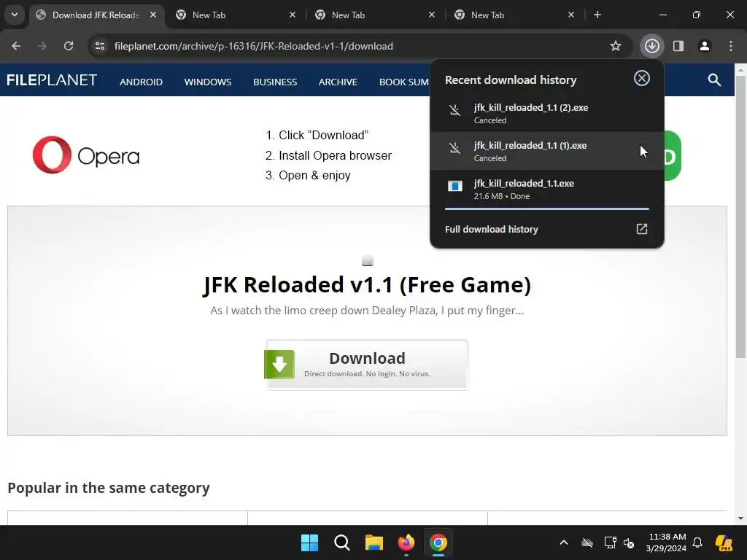This screenshot has height=560, width=747.
Task: Open the ANDROID menu item
Action: pyautogui.click(x=141, y=82)
